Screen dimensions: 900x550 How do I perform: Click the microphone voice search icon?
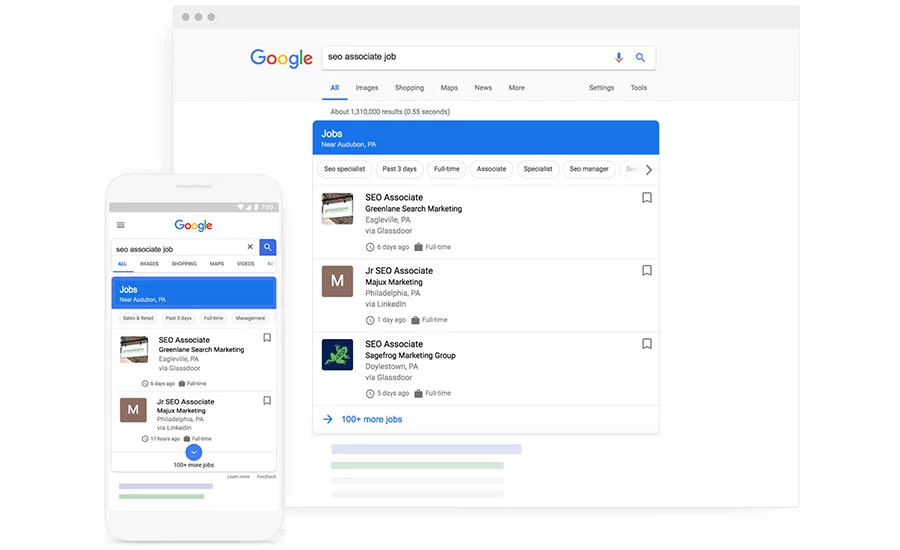pos(619,58)
